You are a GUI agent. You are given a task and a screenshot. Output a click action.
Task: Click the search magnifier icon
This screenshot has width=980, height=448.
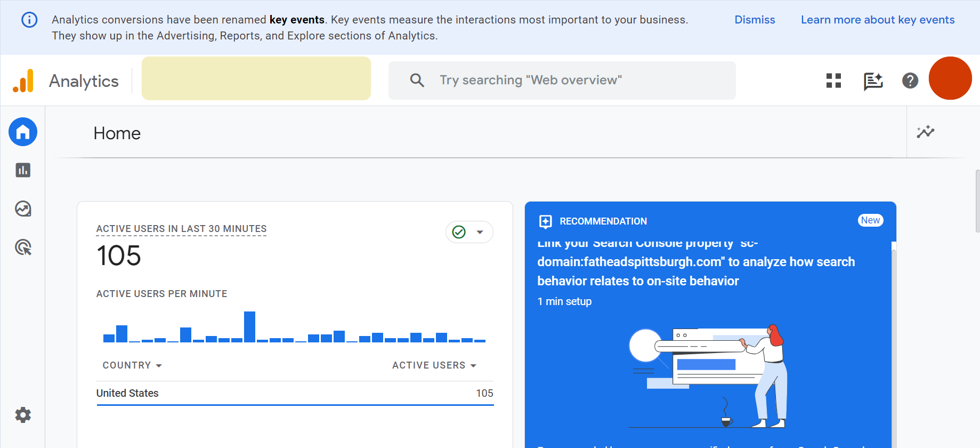tap(417, 81)
